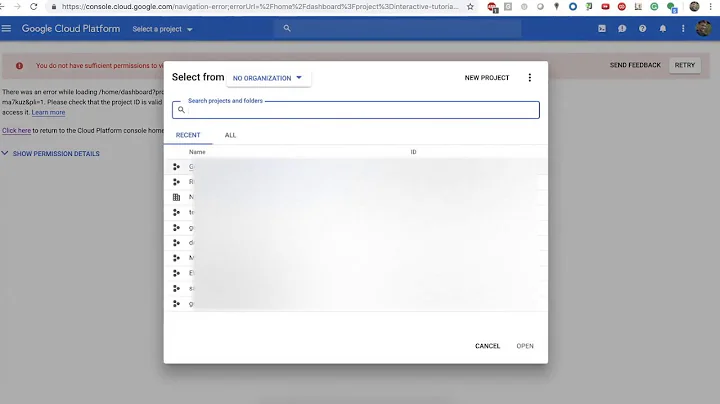Open the NO ORGANIZATION dropdown
Screen dimensions: 720x404
(268, 78)
